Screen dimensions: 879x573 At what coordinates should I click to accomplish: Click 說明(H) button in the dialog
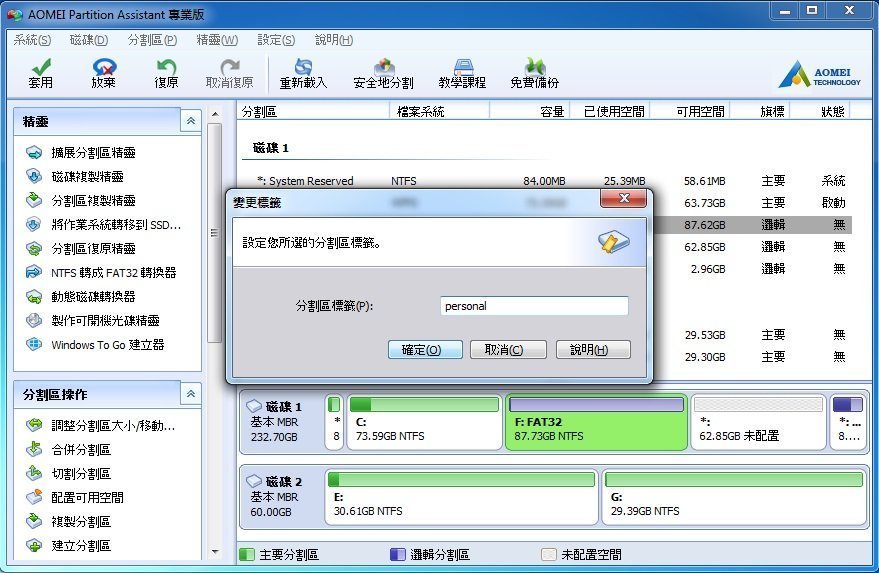tap(593, 350)
